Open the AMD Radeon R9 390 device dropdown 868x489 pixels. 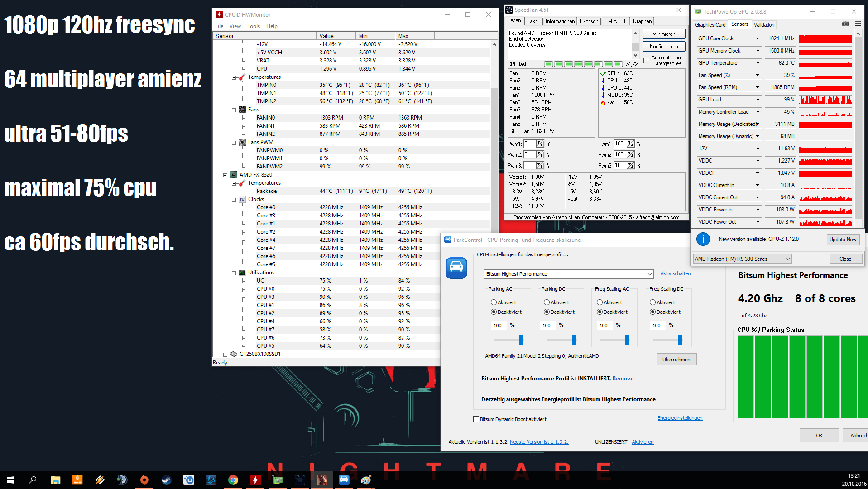point(742,259)
